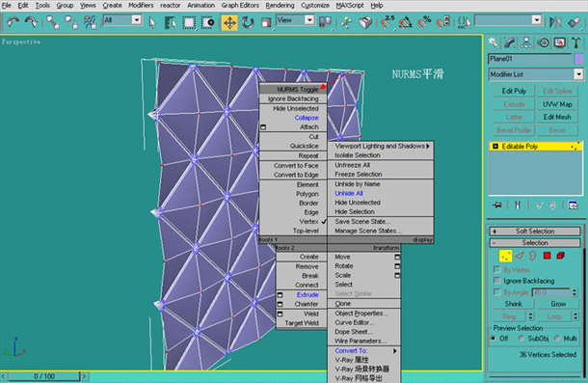Toggle Spinner Snap
The height and width of the screenshot is (383, 588).
(442, 22)
